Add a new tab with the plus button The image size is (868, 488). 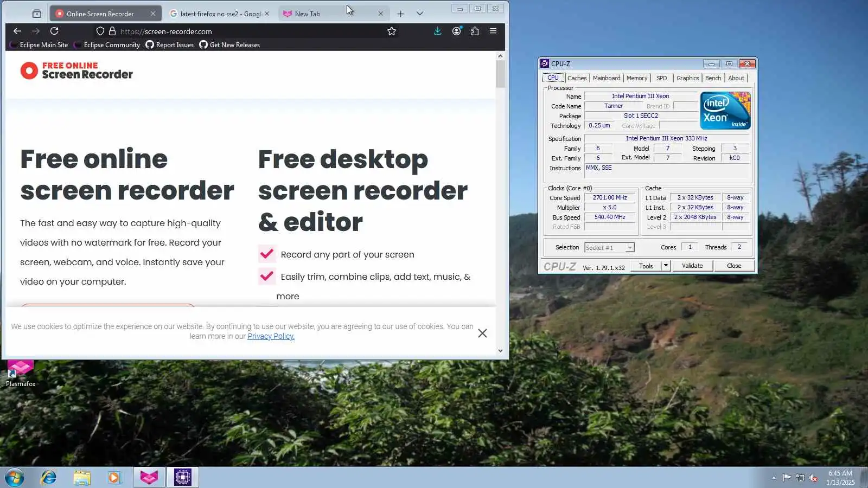tap(400, 14)
